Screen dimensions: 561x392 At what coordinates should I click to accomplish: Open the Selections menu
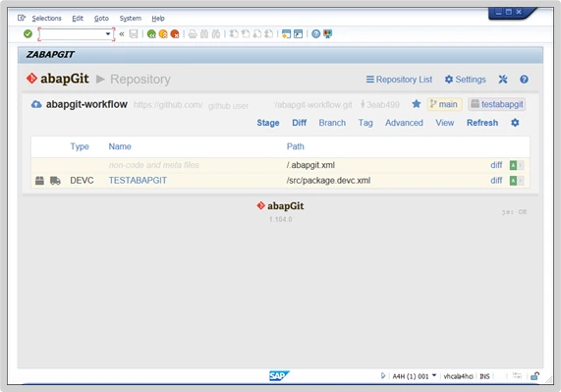46,19
